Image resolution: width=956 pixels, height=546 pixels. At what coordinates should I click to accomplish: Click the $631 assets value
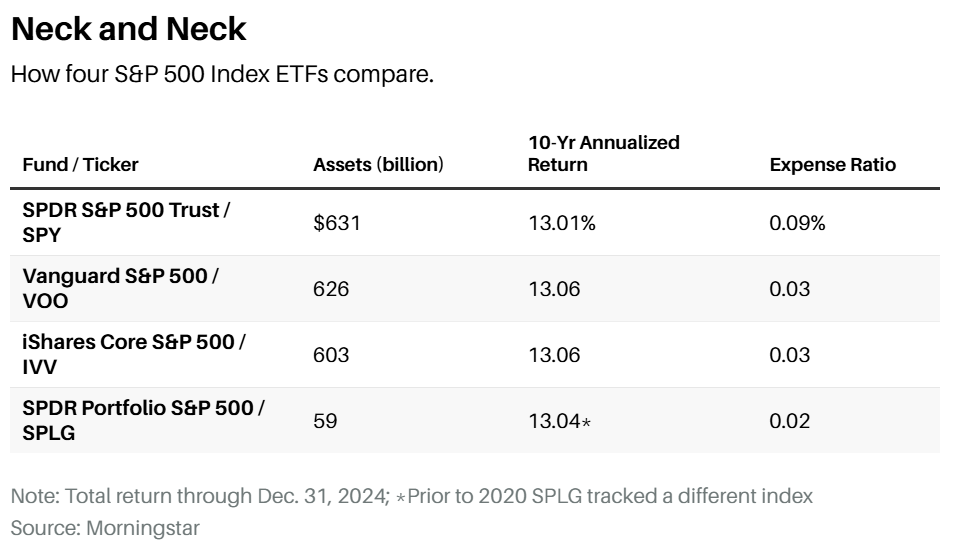point(336,223)
